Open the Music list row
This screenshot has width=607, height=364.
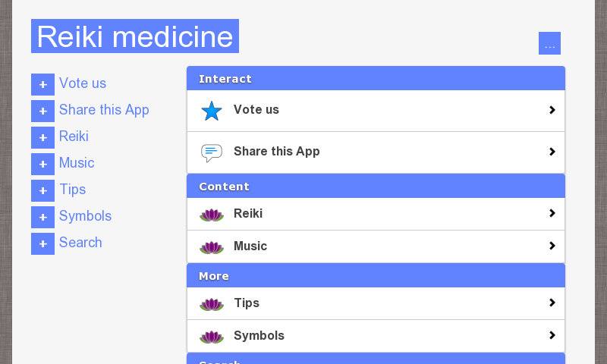pos(376,246)
